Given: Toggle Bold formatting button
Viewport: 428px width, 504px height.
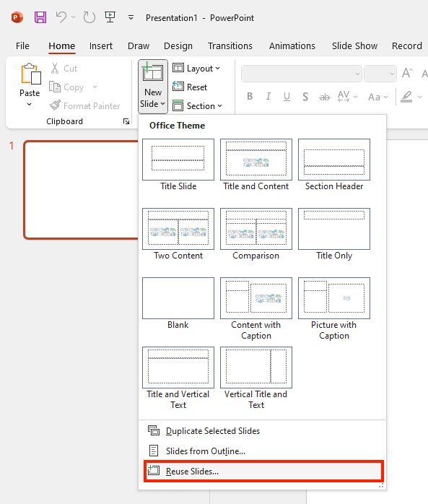Looking at the screenshot, I should [250, 97].
